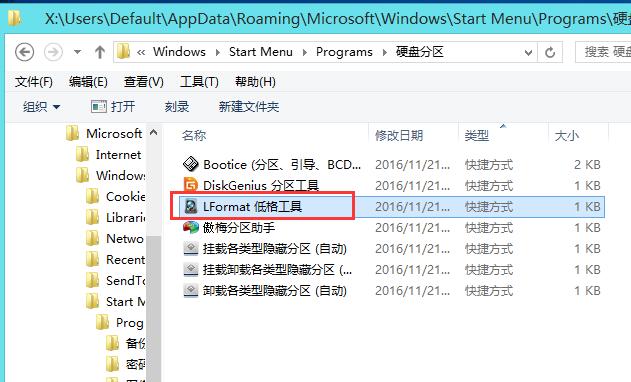Open the 文件(F) menu
This screenshot has height=382, width=631.
tap(33, 82)
